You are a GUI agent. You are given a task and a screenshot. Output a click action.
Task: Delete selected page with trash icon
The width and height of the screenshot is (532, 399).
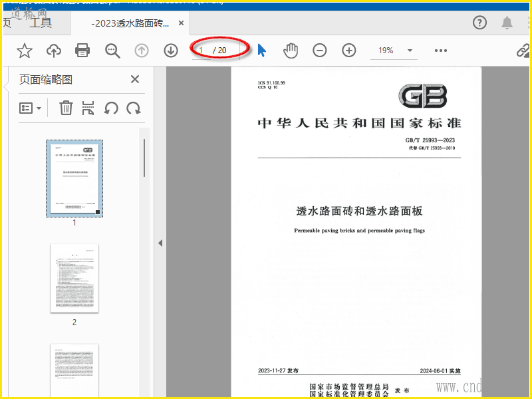[66, 108]
